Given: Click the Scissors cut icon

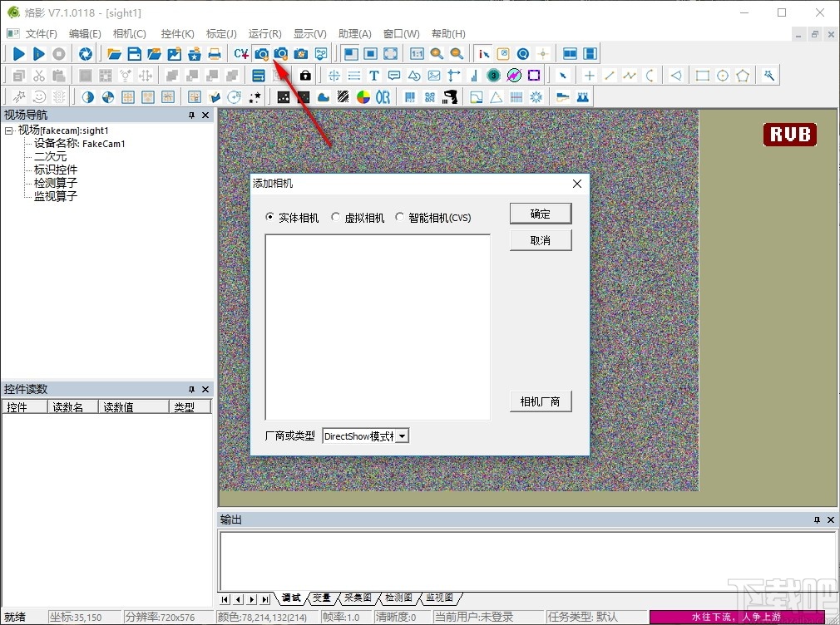Looking at the screenshot, I should pyautogui.click(x=38, y=76).
